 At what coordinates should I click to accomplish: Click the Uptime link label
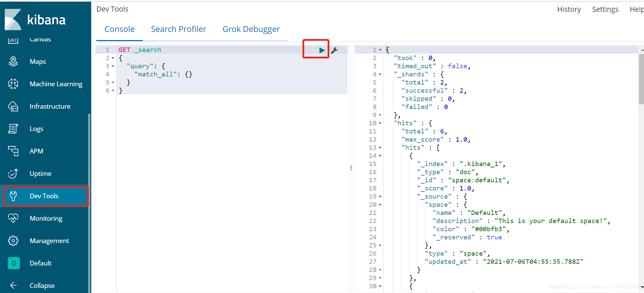click(x=40, y=173)
